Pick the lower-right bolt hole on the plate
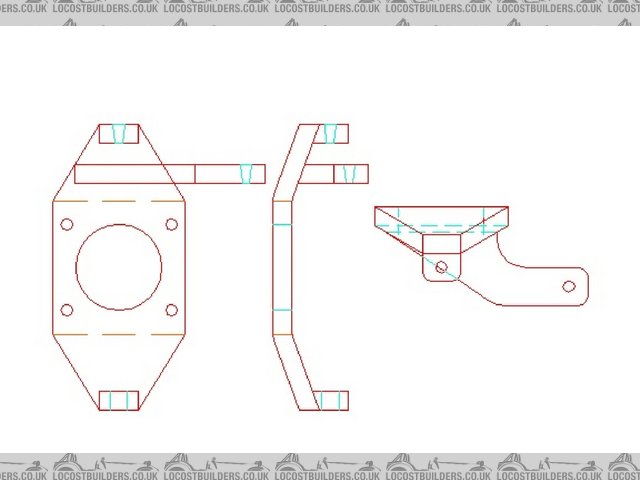The image size is (640, 480). (x=171, y=309)
